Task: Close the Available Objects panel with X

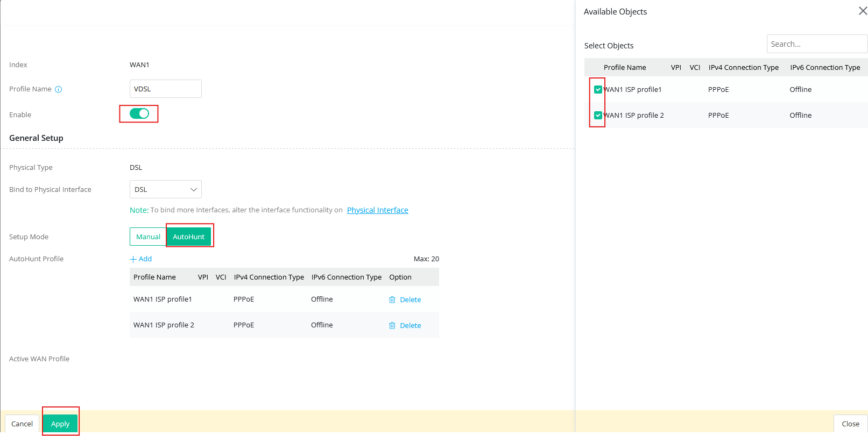Action: [863, 11]
